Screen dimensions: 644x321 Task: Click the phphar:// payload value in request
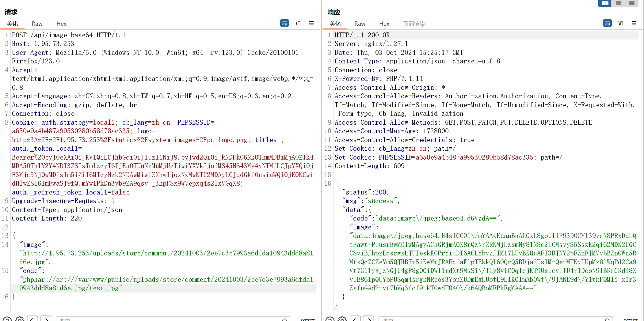point(166,284)
